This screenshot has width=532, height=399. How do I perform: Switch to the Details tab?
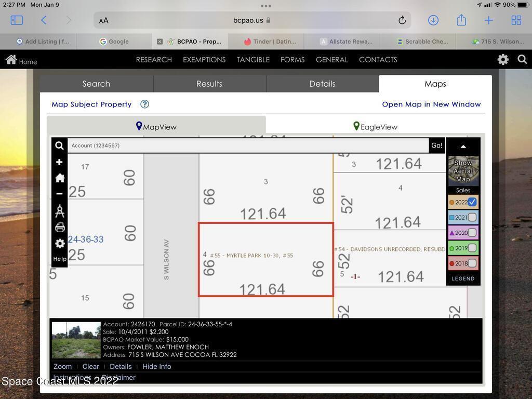322,84
